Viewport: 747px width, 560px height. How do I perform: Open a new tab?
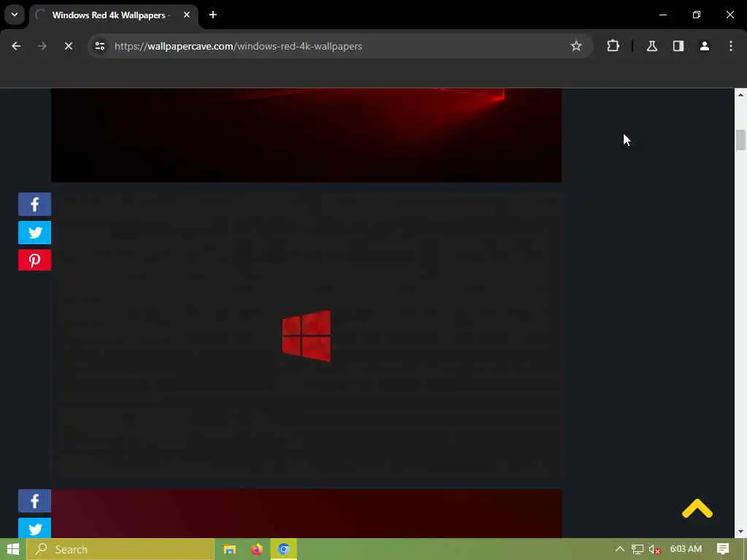tap(213, 15)
